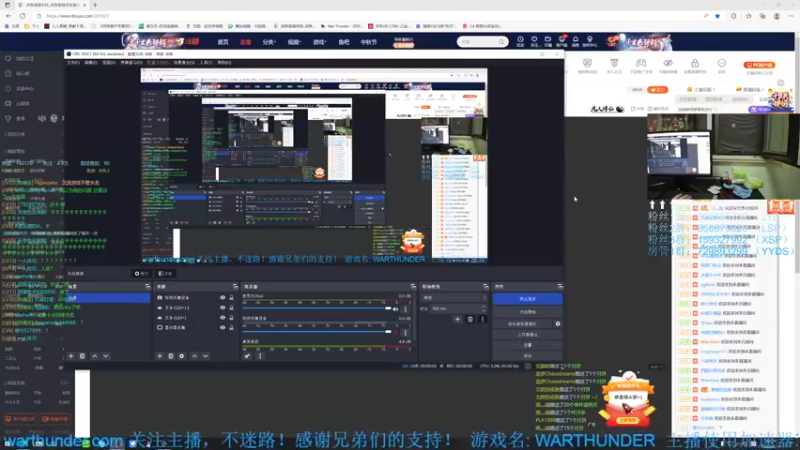The width and height of the screenshot is (800, 450).
Task: Click the round chat-bubble icon in streamer toolbar
Action: point(721,65)
